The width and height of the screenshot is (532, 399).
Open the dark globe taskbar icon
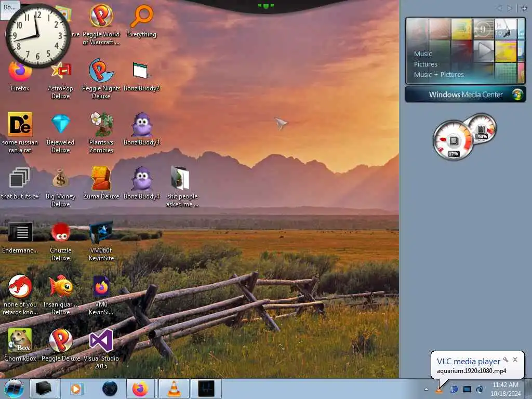pyautogui.click(x=110, y=389)
